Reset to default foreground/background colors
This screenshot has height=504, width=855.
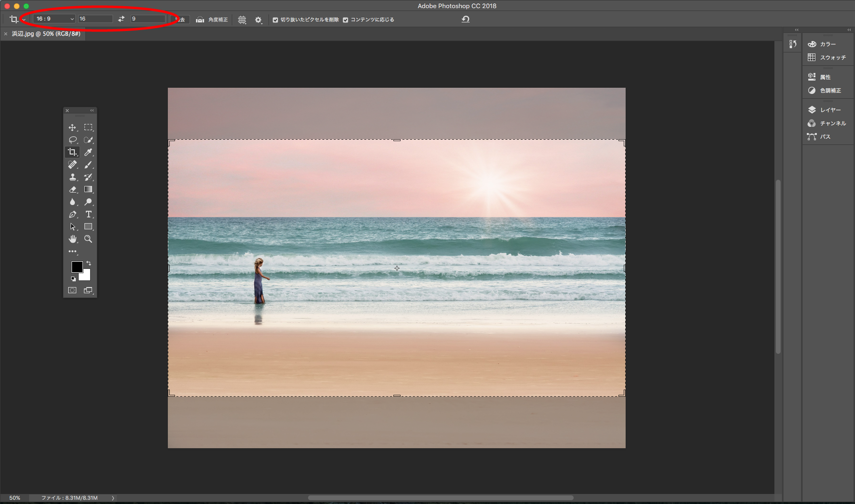(73, 279)
